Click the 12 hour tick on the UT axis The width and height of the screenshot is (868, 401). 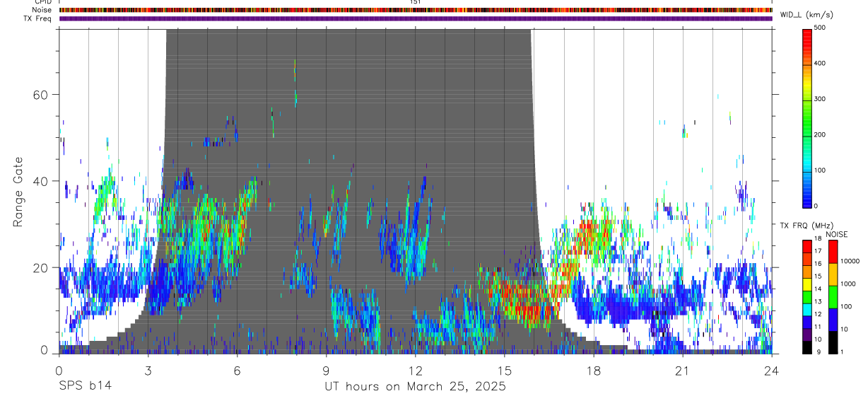(416, 371)
